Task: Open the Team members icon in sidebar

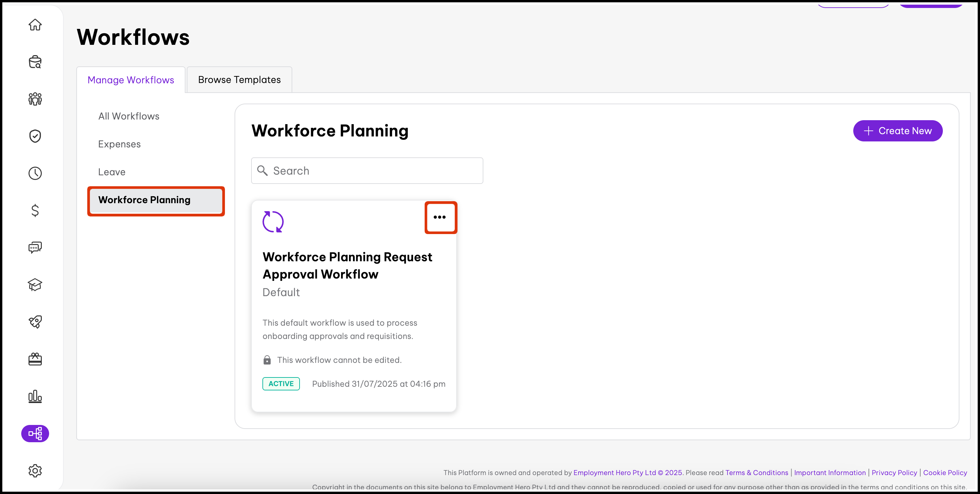Action: click(35, 99)
